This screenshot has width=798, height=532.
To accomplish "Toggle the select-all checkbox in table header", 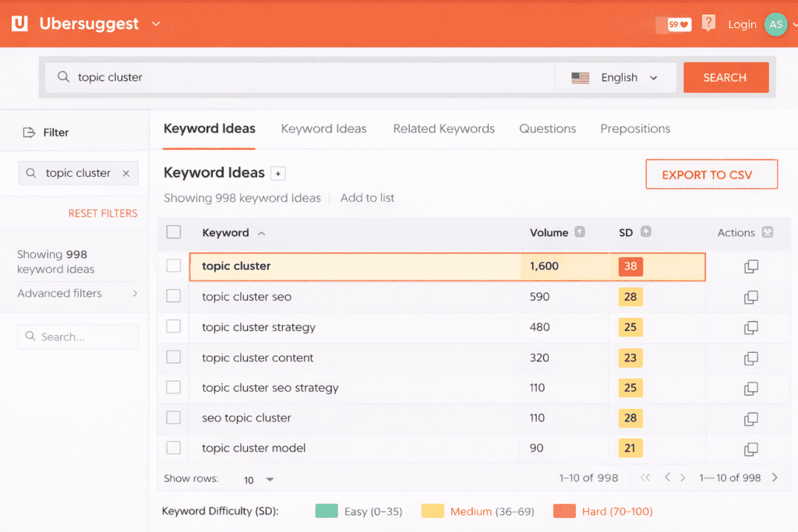I will (x=174, y=232).
